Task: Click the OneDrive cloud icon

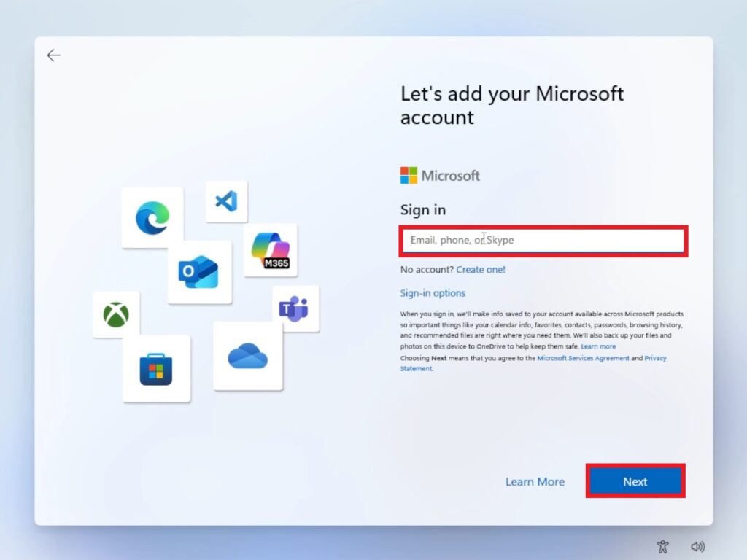Action: click(248, 356)
